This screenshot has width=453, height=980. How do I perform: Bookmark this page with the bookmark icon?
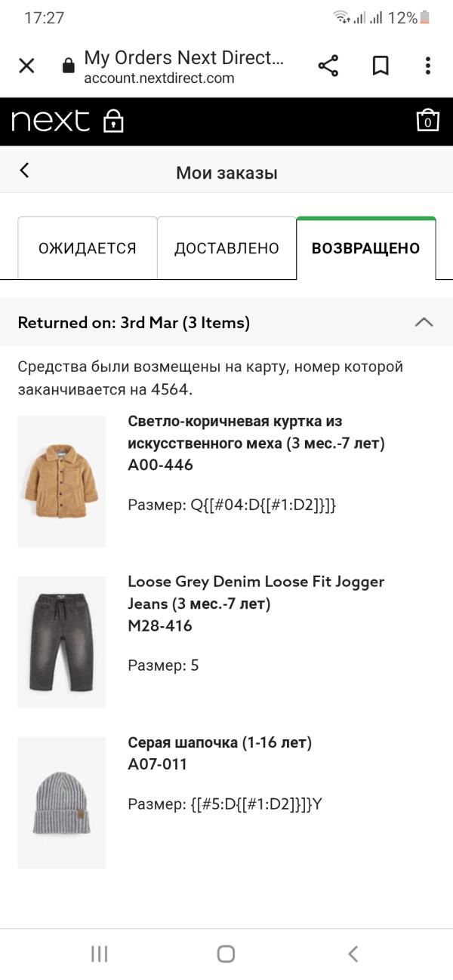point(381,66)
